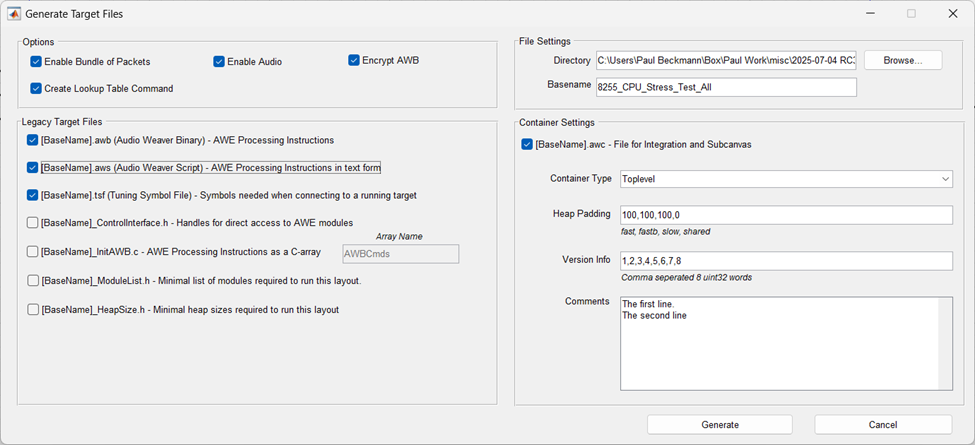Toggle [BaseName].tsf Tuning Symbol File checkbox
The image size is (975, 445).
point(33,195)
